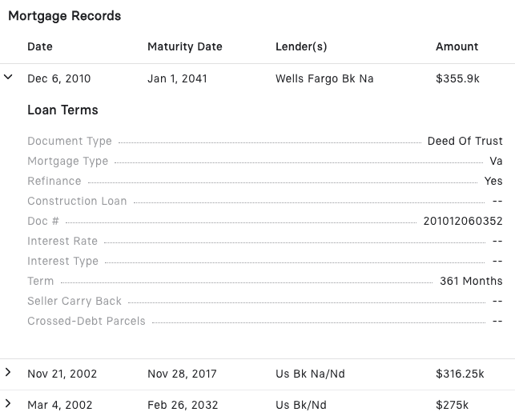This screenshot has width=515, height=420.
Task: Click the Mortgage Records title
Action: (65, 16)
